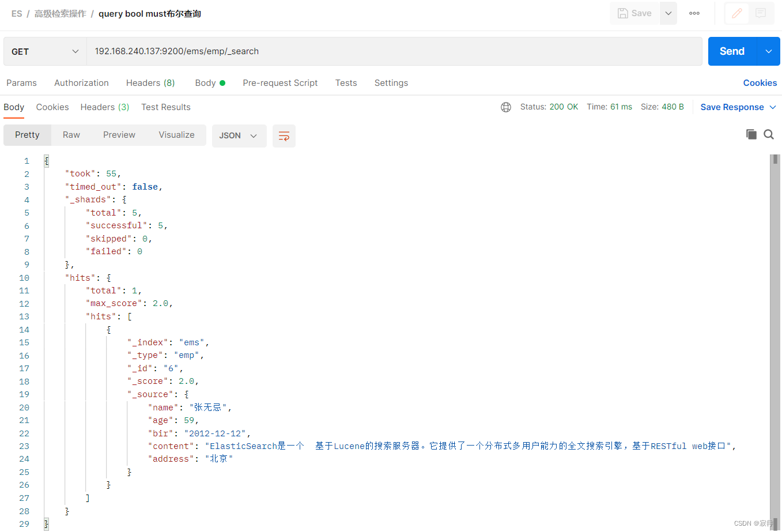Click the 高级检索操作 folder breadcrumb
This screenshot has width=782, height=532.
point(60,14)
